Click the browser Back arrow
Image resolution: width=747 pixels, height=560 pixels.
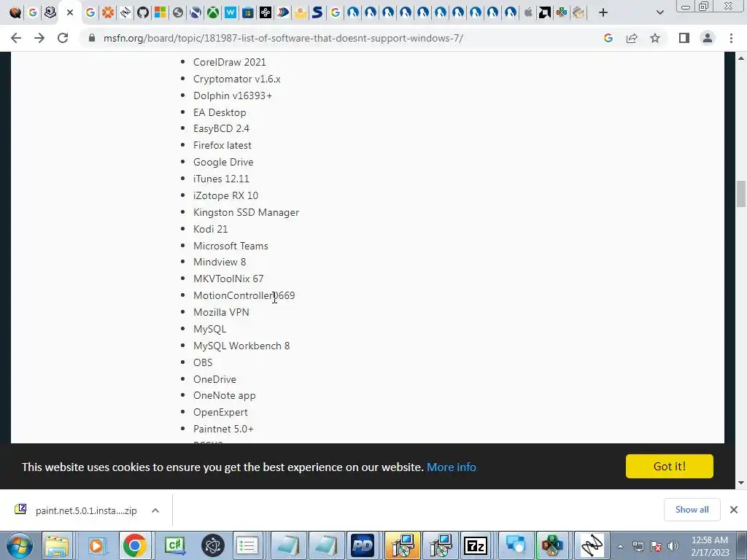click(x=16, y=38)
